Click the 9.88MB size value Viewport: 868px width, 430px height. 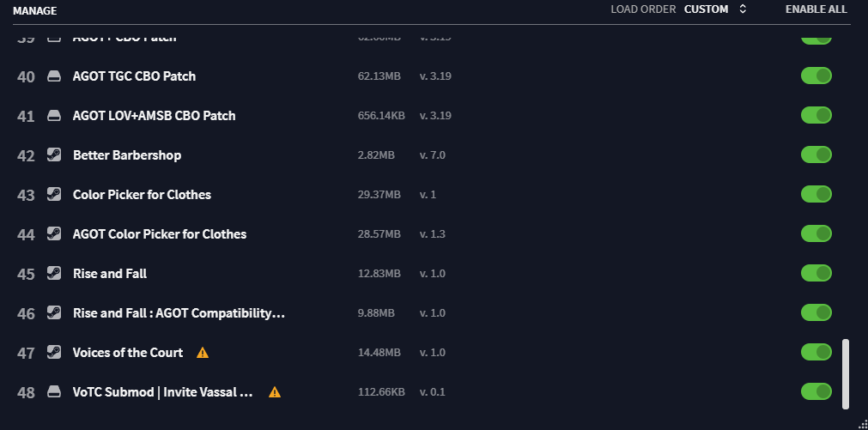point(376,313)
